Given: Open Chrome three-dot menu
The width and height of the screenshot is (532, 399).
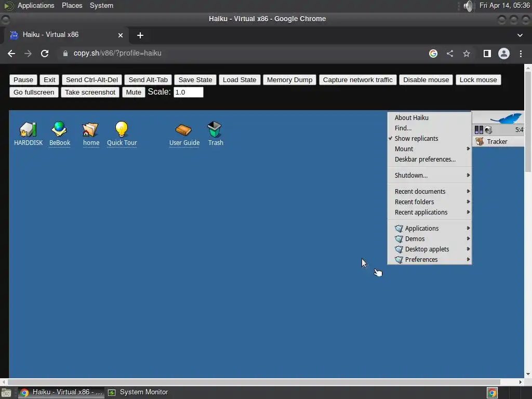Looking at the screenshot, I should click(521, 54).
